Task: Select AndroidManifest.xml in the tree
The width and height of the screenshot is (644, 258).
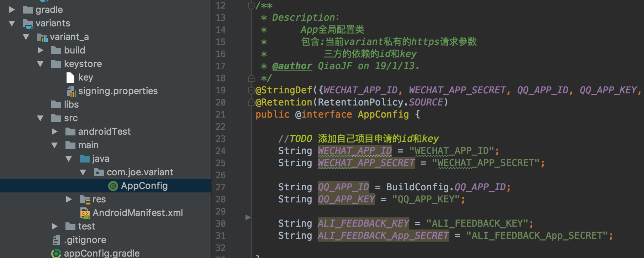Action: pos(138,213)
